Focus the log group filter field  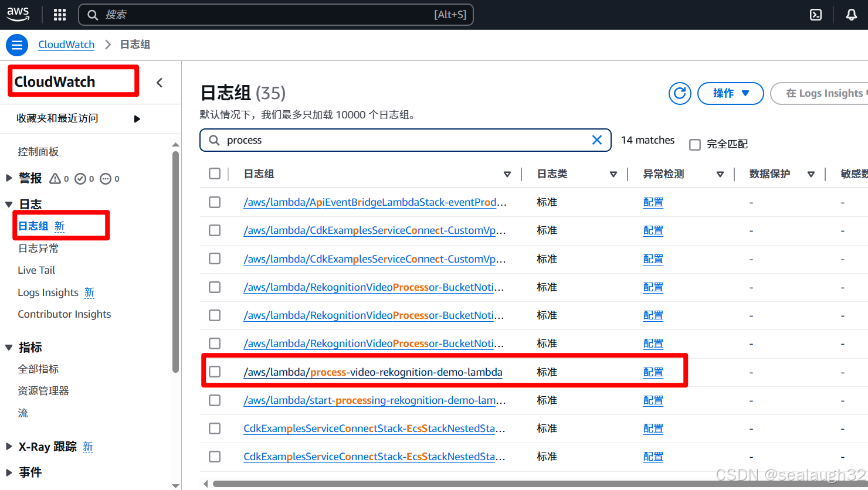point(405,140)
